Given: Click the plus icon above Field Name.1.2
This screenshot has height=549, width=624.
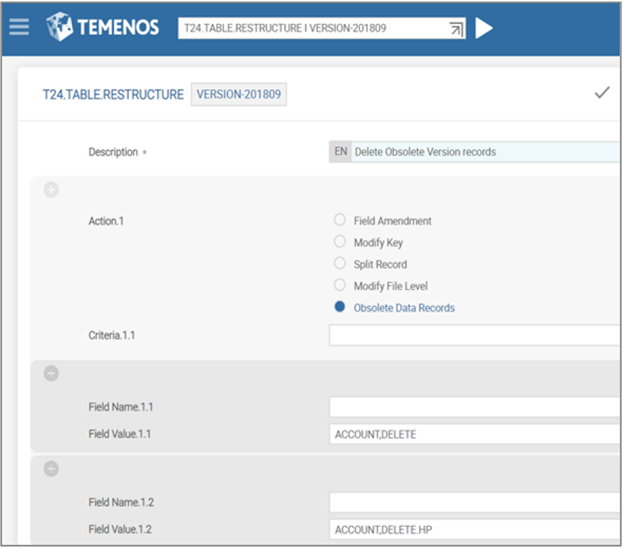Looking at the screenshot, I should [x=51, y=468].
